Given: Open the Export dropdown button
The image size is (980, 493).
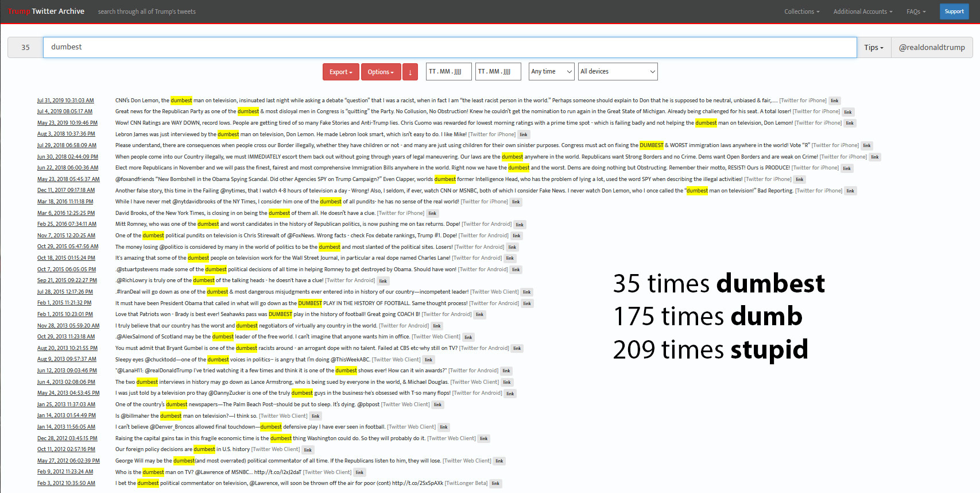Looking at the screenshot, I should click(x=341, y=72).
